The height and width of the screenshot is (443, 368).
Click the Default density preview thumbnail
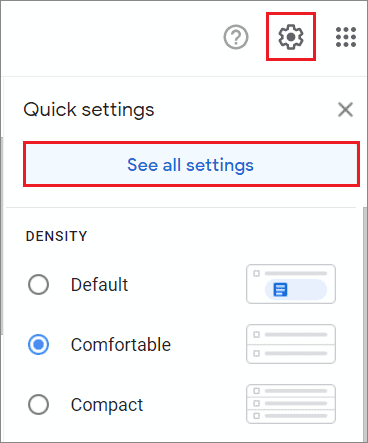291,284
